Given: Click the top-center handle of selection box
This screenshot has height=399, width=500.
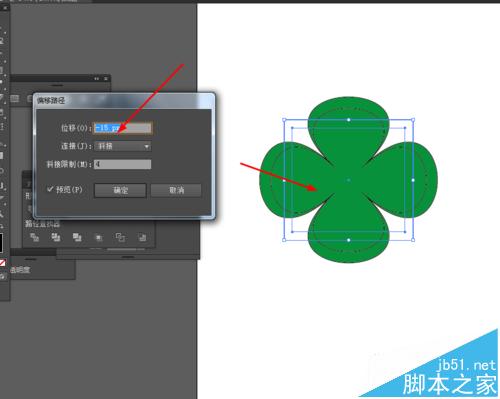Looking at the screenshot, I should (349, 120).
